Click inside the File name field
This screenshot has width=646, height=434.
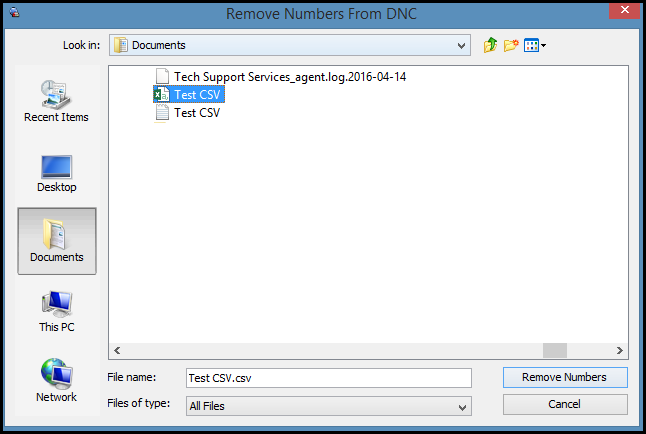[x=327, y=378]
